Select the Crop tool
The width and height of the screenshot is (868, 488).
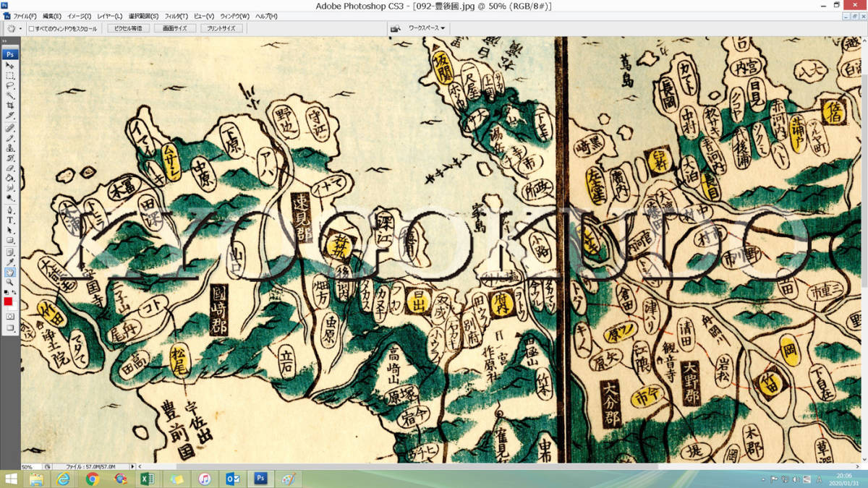(x=10, y=105)
